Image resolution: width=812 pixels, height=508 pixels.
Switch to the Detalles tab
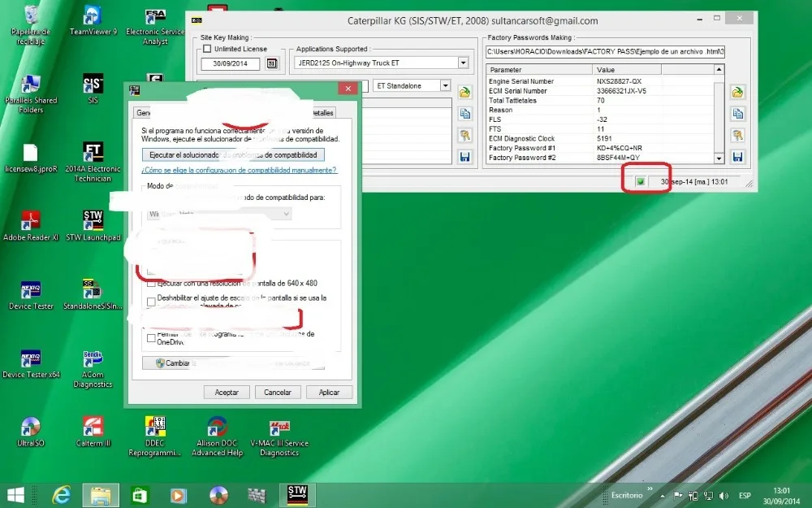tap(322, 113)
